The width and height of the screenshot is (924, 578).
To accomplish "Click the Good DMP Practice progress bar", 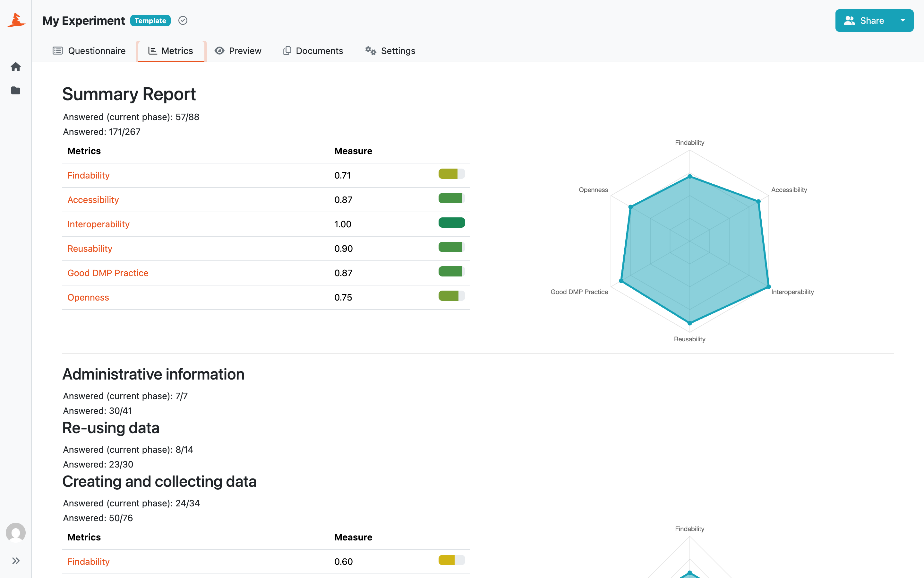I will (x=452, y=272).
